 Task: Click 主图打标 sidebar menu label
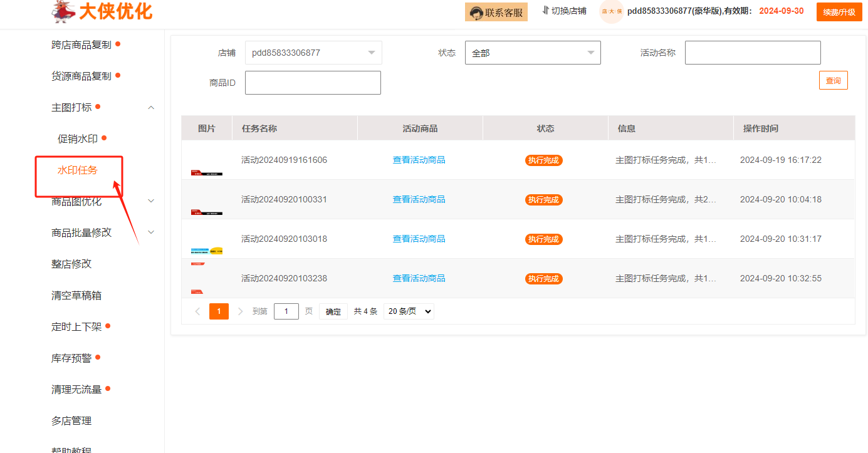(71, 107)
